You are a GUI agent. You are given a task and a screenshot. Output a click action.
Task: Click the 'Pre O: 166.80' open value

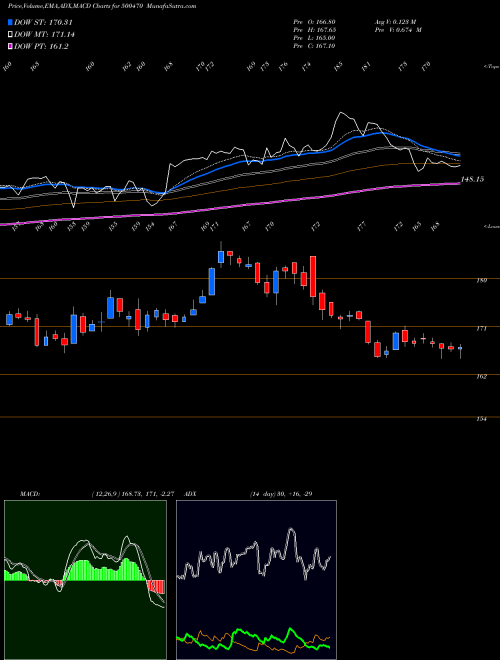(x=314, y=22)
